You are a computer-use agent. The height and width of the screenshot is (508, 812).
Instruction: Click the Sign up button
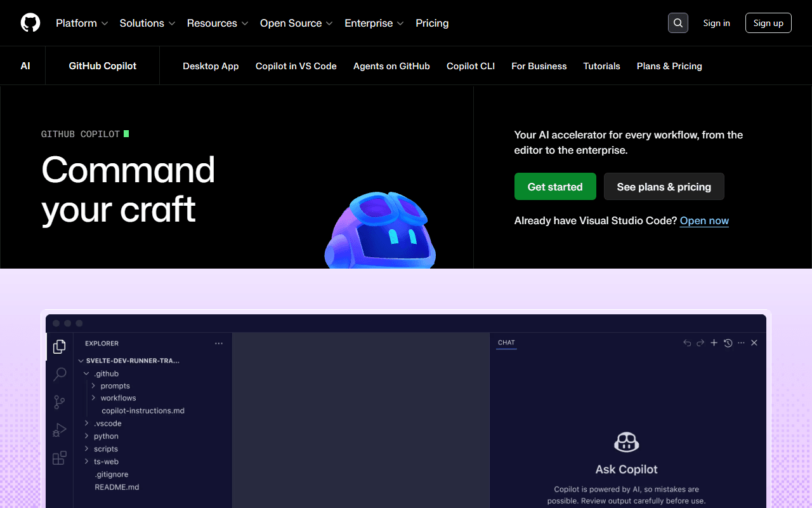tap(768, 23)
